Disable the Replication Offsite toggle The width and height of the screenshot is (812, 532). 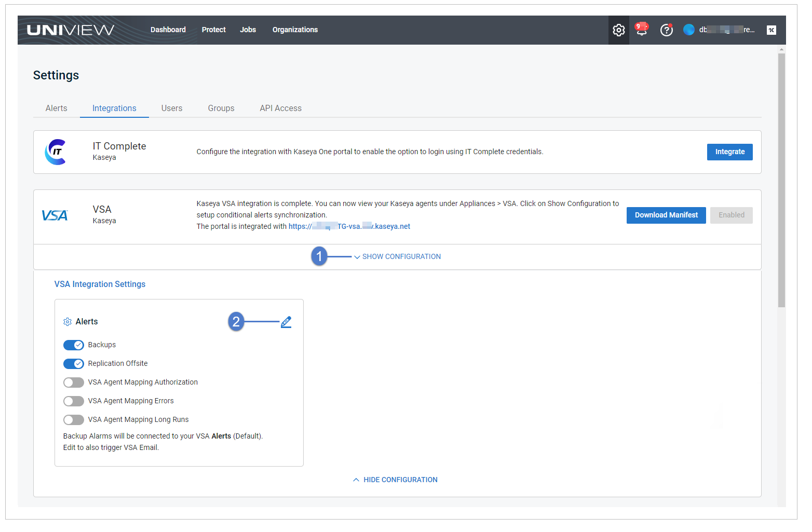(74, 364)
